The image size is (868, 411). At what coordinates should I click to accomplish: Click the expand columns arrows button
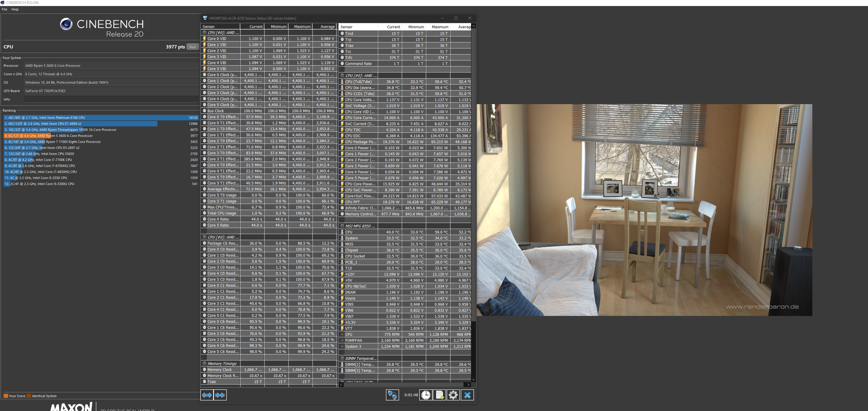tap(207, 395)
